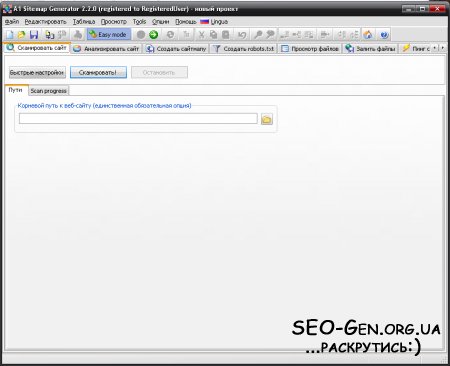This screenshot has width=450, height=366.
Task: Create a new project via toolbar icon
Action: click(x=10, y=34)
